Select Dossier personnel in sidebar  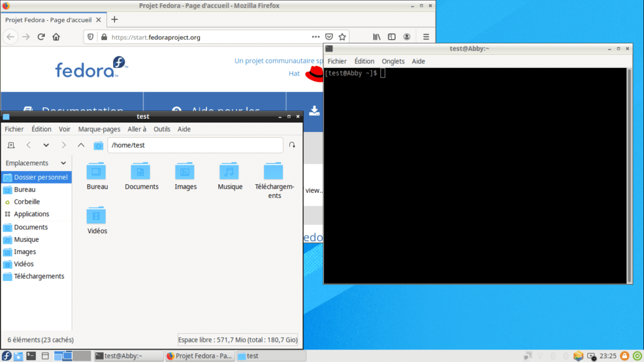tap(36, 177)
